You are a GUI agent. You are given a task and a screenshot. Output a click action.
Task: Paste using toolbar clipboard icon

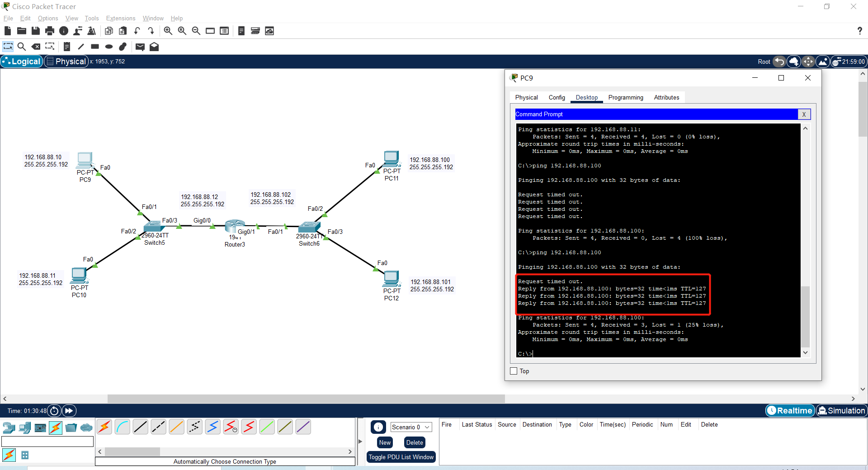tap(123, 31)
